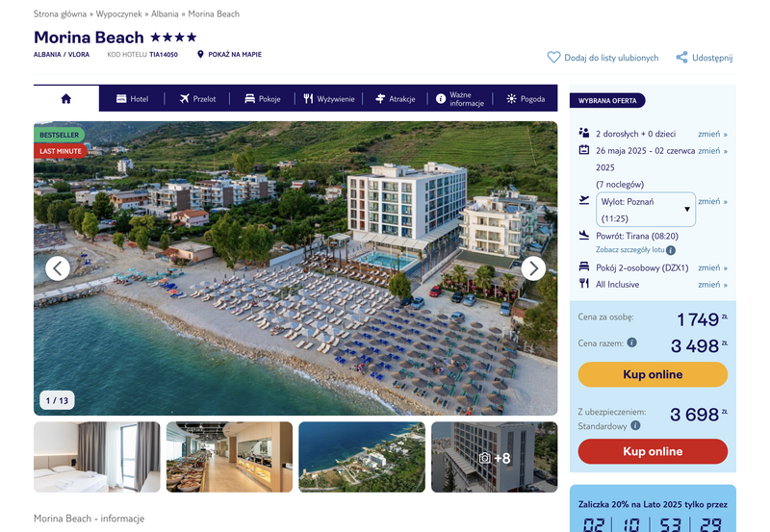Click Albania in the breadcrumb
Viewport: 770px width, 532px height.
165,13
